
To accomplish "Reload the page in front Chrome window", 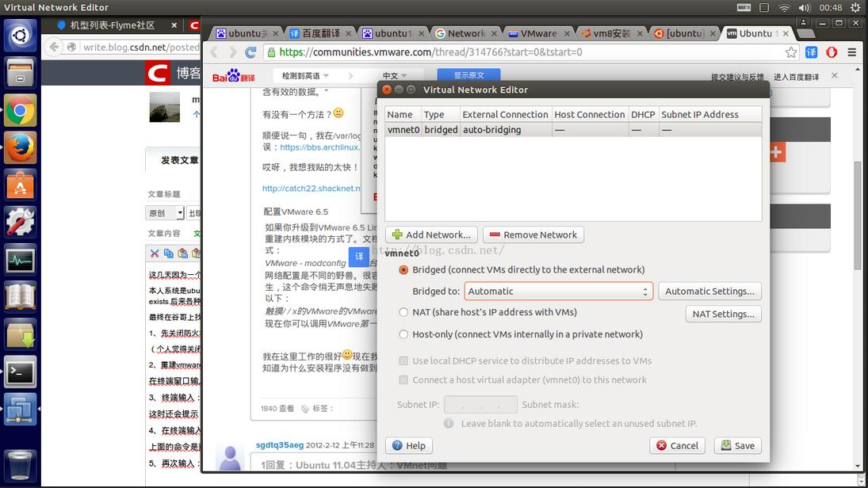I will [250, 52].
